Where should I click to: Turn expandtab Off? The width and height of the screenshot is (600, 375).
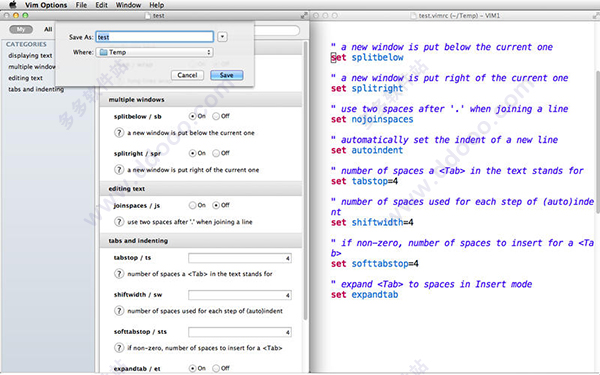click(x=216, y=368)
